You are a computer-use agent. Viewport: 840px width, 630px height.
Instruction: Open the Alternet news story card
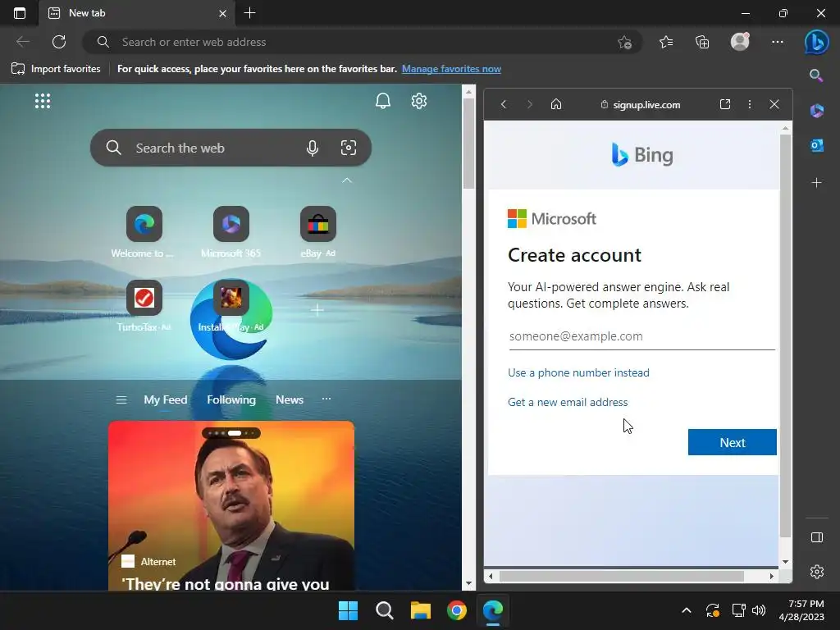point(231,505)
